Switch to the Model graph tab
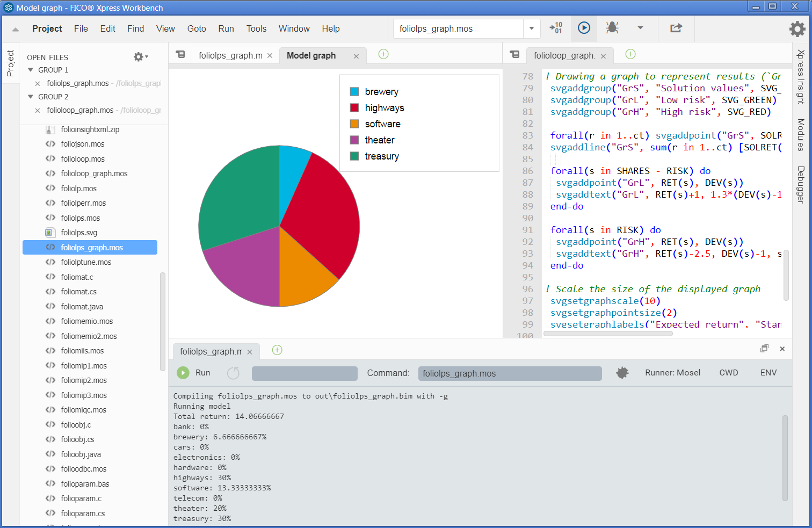812x528 pixels. 311,55
